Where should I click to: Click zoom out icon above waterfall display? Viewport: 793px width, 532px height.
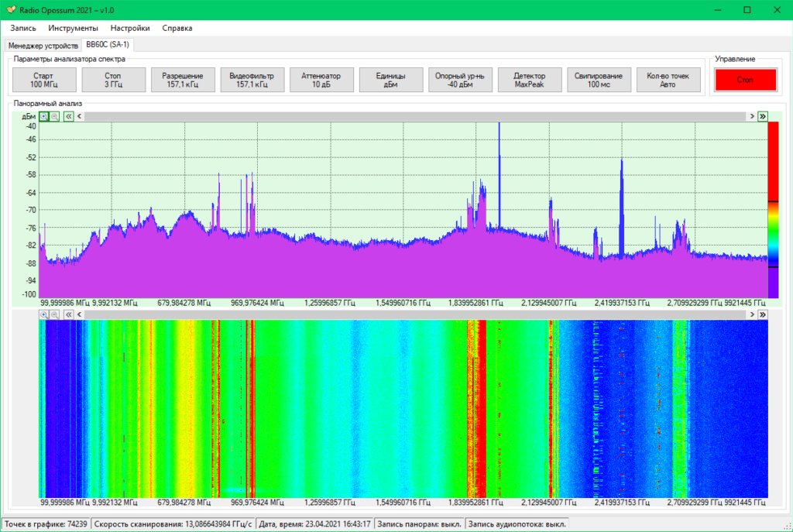tap(54, 315)
